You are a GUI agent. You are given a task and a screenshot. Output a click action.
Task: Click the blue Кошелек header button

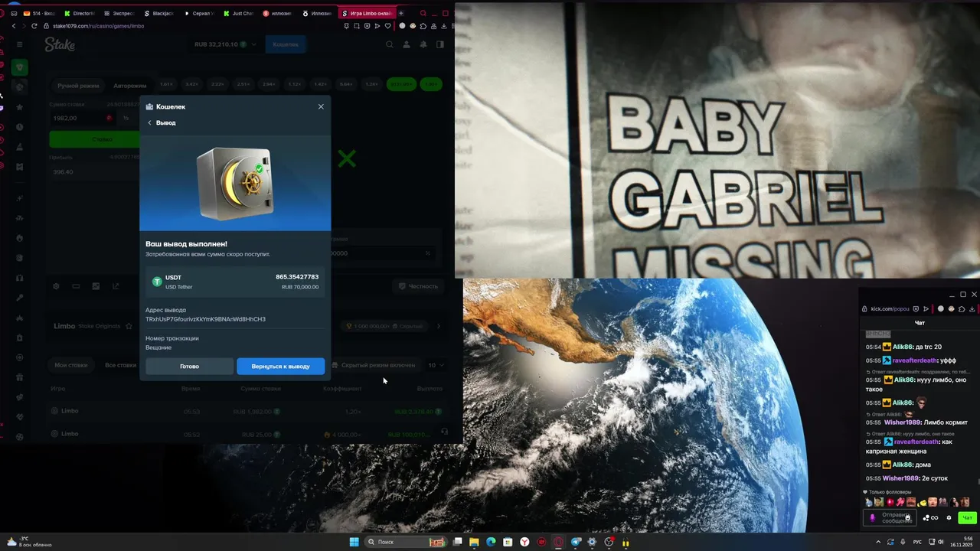[x=286, y=44]
